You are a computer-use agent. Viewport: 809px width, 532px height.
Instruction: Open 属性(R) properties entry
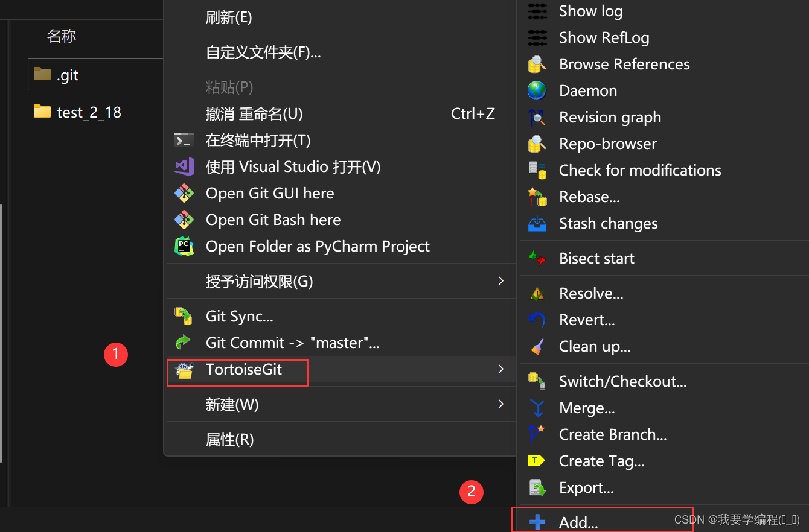pyautogui.click(x=341, y=440)
